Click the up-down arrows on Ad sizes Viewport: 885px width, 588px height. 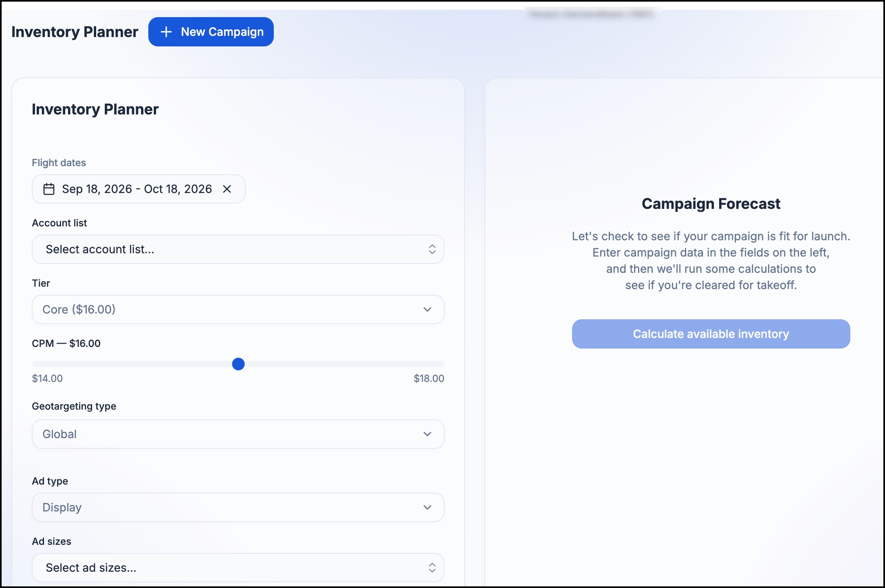tap(432, 568)
